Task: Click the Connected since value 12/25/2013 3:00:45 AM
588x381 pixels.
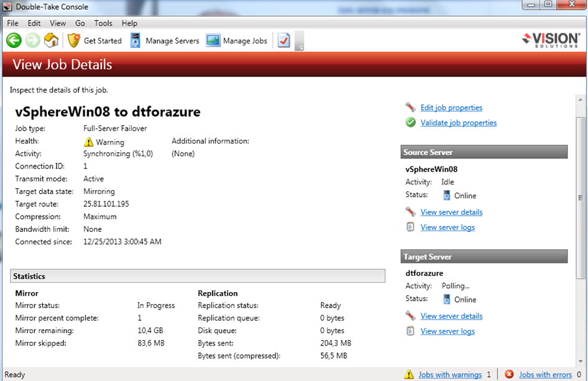Action: [122, 242]
